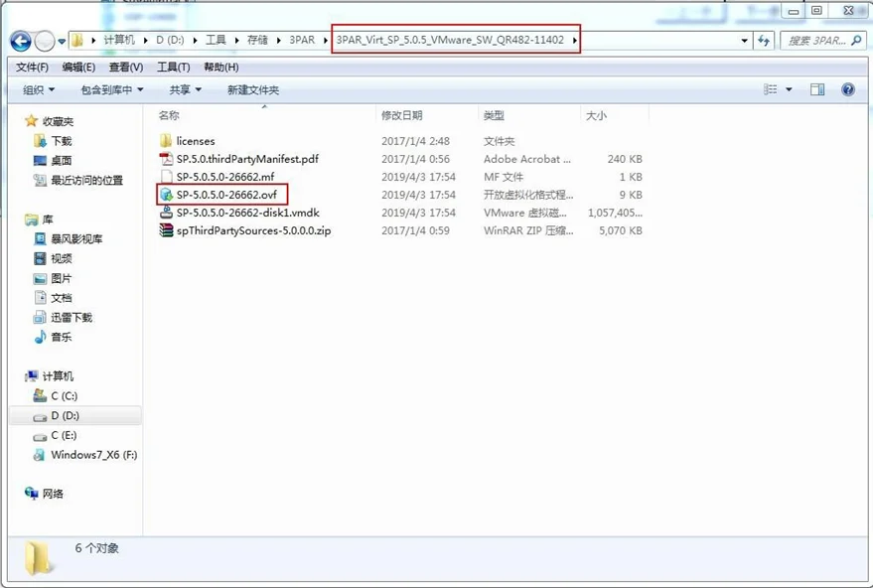Select the SP-5.0.5.0-26662-disk1.vmdk file icon

pyautogui.click(x=166, y=213)
